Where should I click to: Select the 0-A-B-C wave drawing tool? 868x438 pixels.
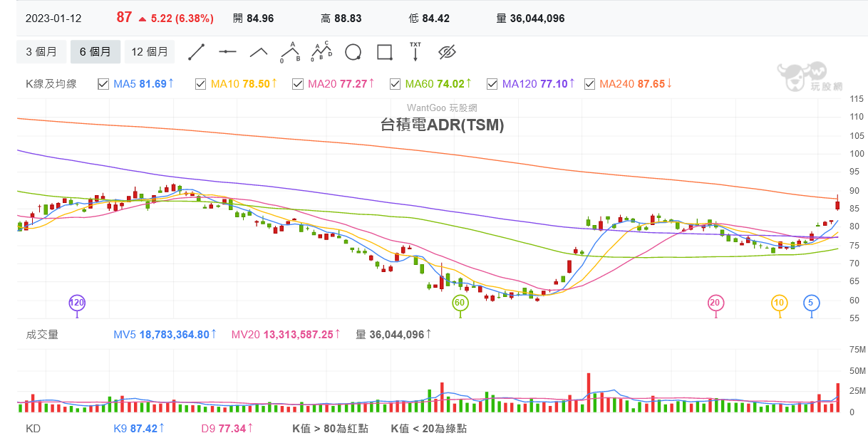[x=321, y=52]
